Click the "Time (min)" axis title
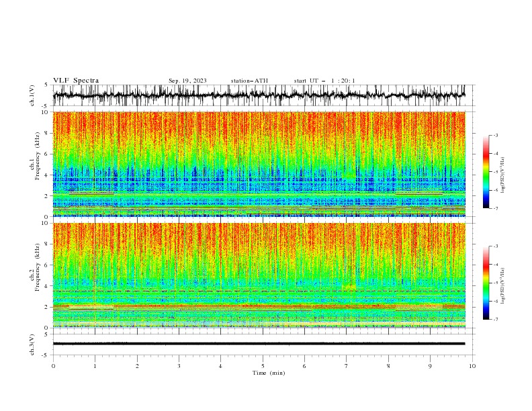 pos(269,373)
